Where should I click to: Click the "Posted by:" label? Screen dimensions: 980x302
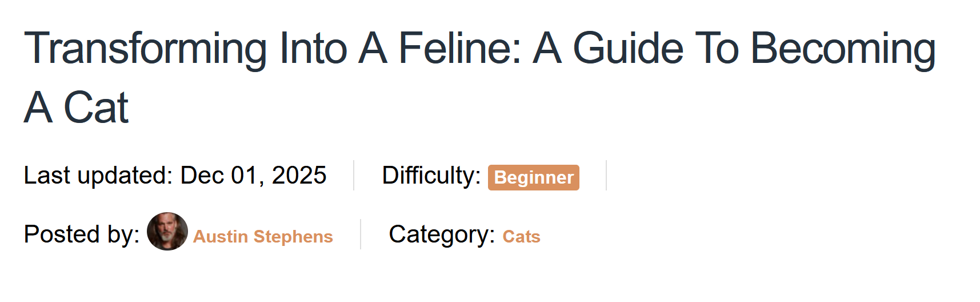coord(82,235)
